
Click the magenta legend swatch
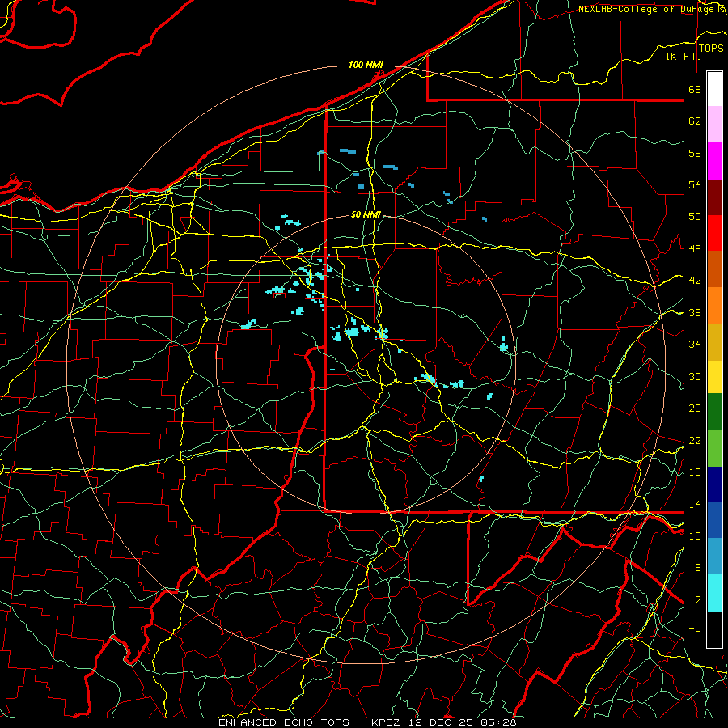714,161
